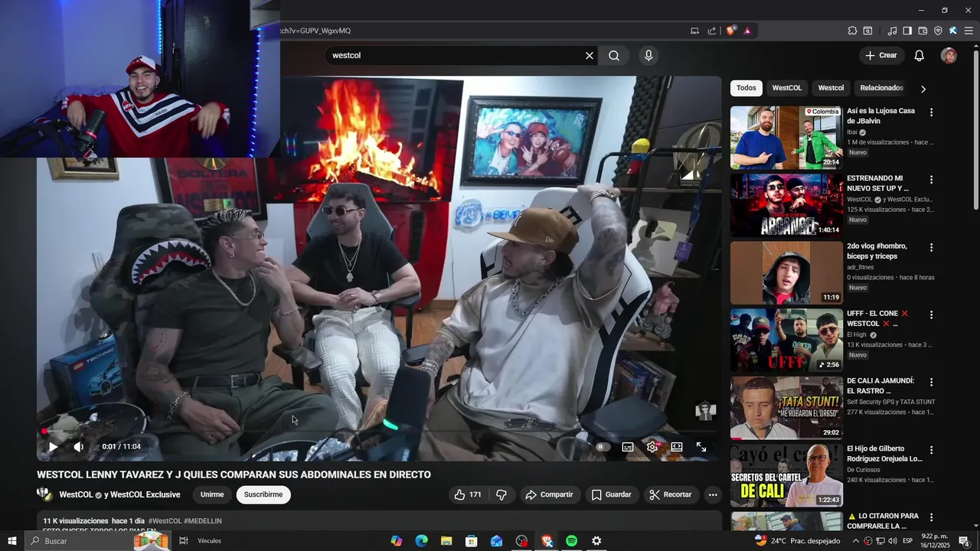Toggle the browser sidebar panel
This screenshot has width=980, height=551.
click(x=907, y=31)
